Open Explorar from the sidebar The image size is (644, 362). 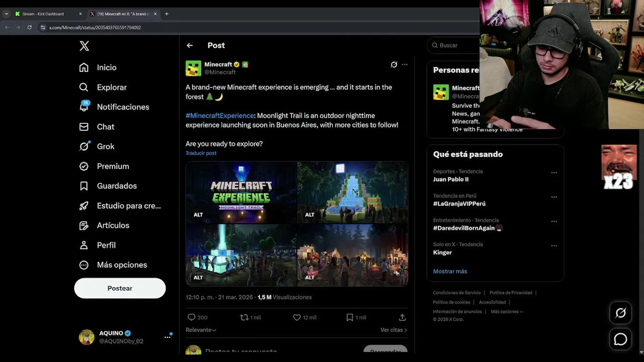(103, 87)
